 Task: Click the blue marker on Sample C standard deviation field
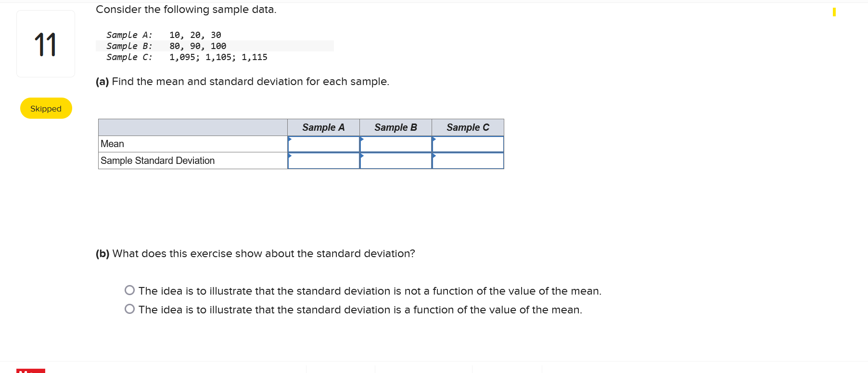(x=434, y=156)
